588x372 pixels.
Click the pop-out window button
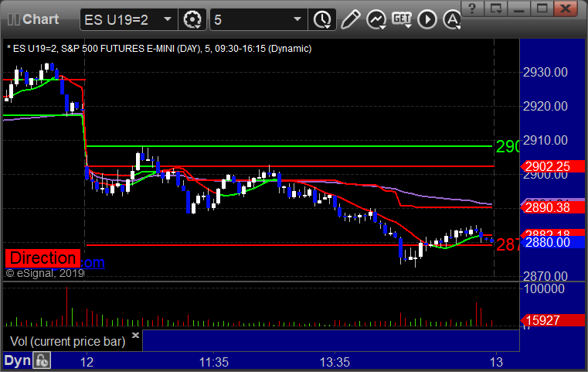coord(496,8)
